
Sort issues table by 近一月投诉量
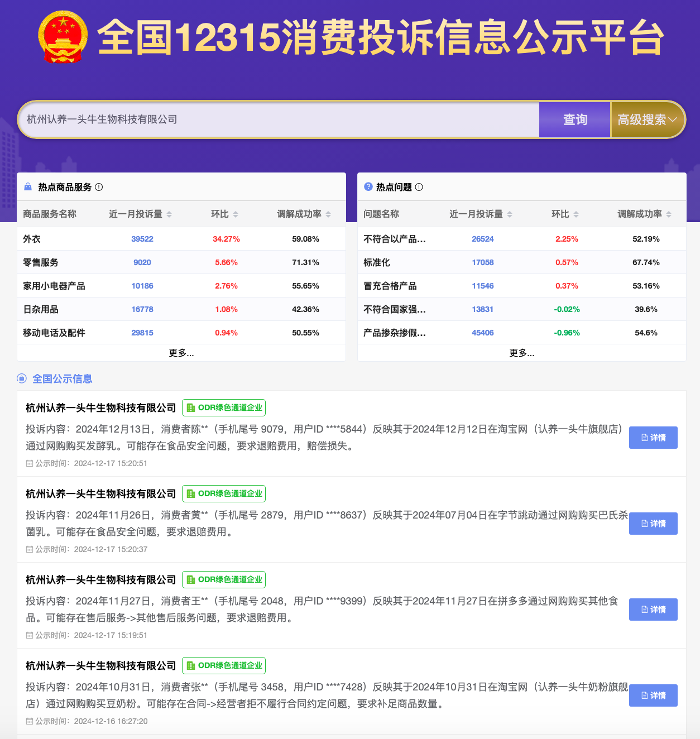(510, 214)
